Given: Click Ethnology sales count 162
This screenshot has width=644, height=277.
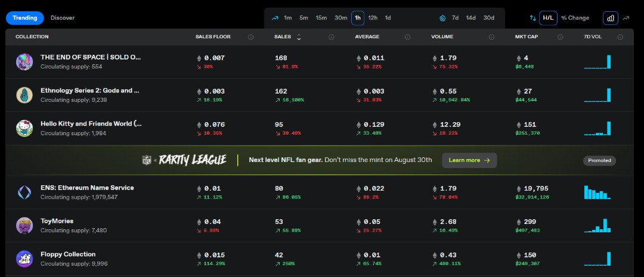Looking at the screenshot, I should pos(281,92).
